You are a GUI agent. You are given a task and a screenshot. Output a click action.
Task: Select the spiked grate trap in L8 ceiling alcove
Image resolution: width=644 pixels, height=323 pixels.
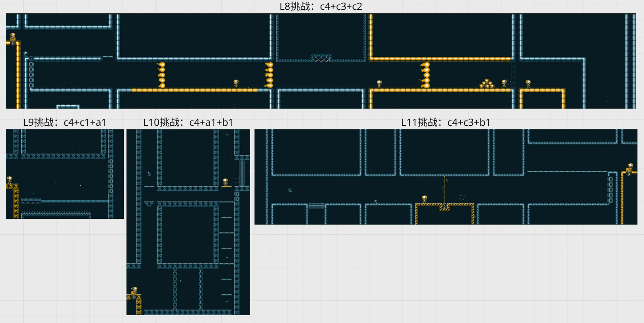(x=321, y=58)
